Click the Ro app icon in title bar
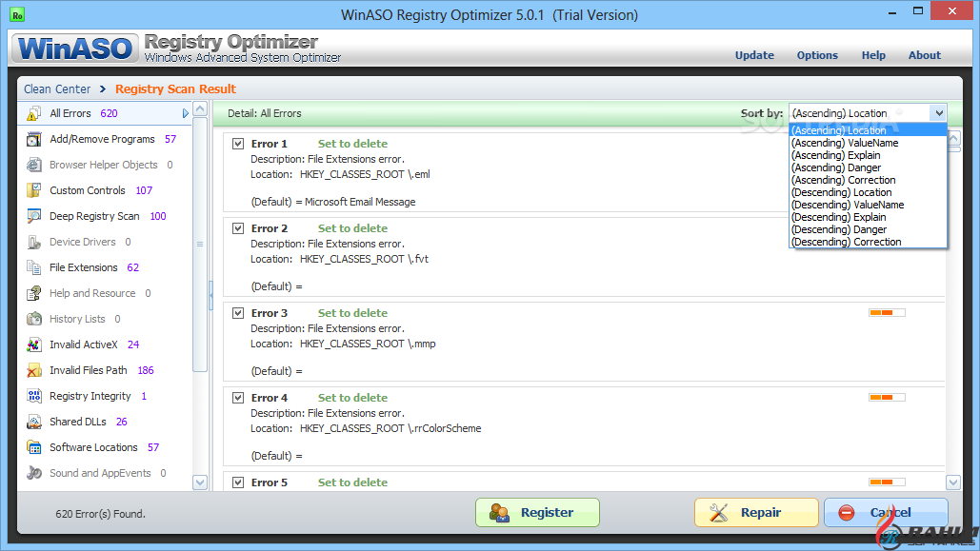Screen dimensions: 980x551 click(x=17, y=14)
